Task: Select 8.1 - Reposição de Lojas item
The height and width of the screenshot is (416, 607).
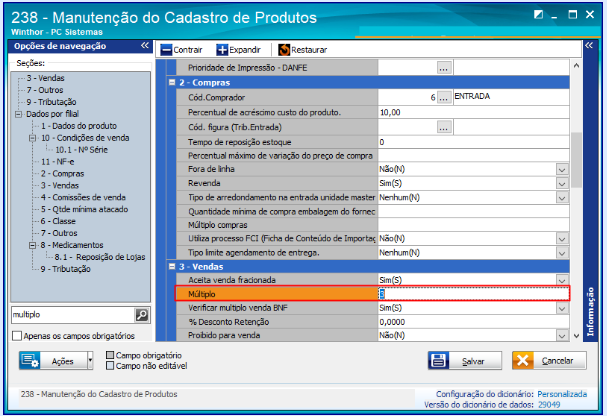Action: tap(100, 257)
